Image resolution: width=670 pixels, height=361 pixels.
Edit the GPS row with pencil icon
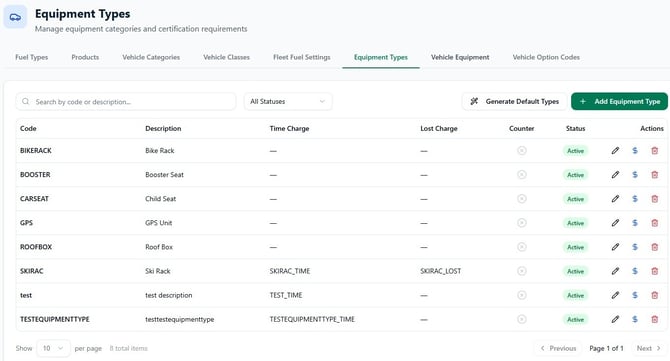pos(615,223)
